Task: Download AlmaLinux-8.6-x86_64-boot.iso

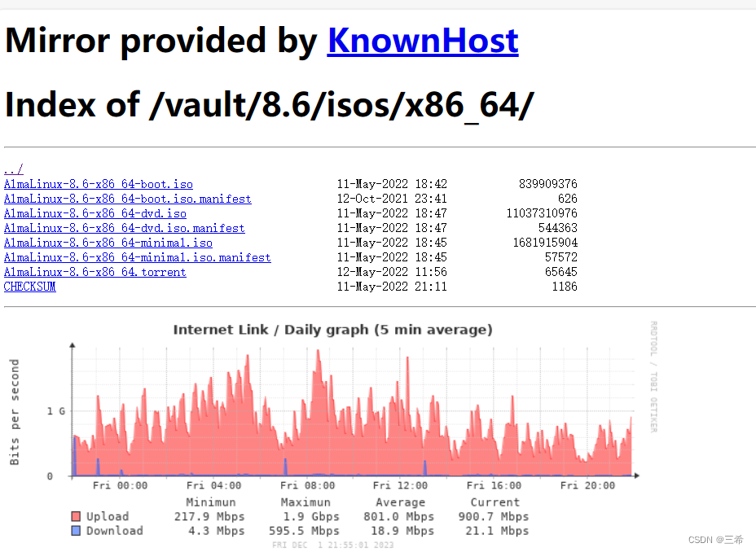Action: (x=99, y=184)
